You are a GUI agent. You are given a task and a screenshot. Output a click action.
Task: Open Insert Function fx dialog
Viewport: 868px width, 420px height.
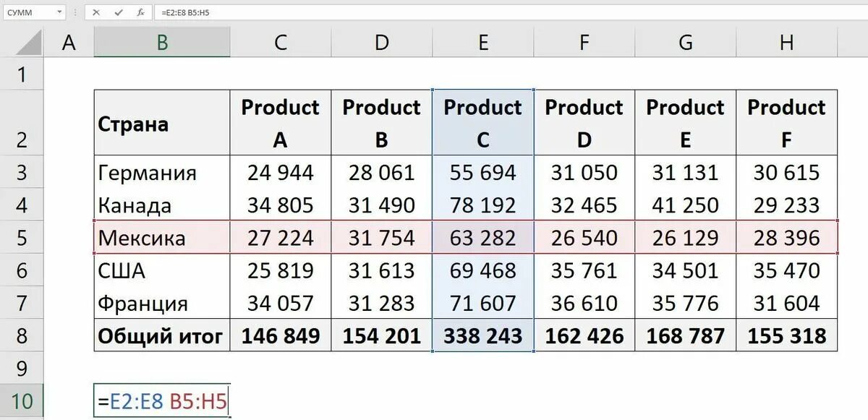click(x=140, y=12)
